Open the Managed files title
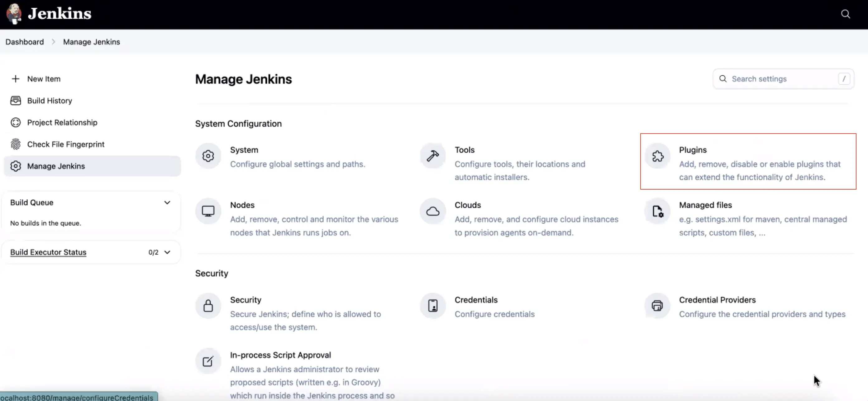This screenshot has width=868, height=401. (x=705, y=205)
